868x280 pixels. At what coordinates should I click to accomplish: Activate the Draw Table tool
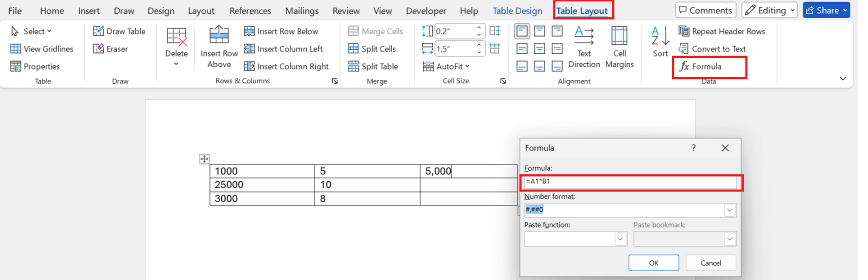click(x=119, y=31)
